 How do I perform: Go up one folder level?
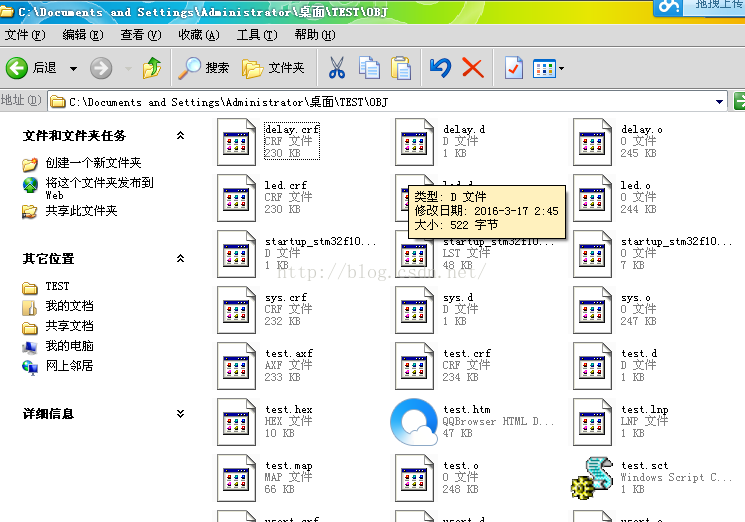point(152,68)
